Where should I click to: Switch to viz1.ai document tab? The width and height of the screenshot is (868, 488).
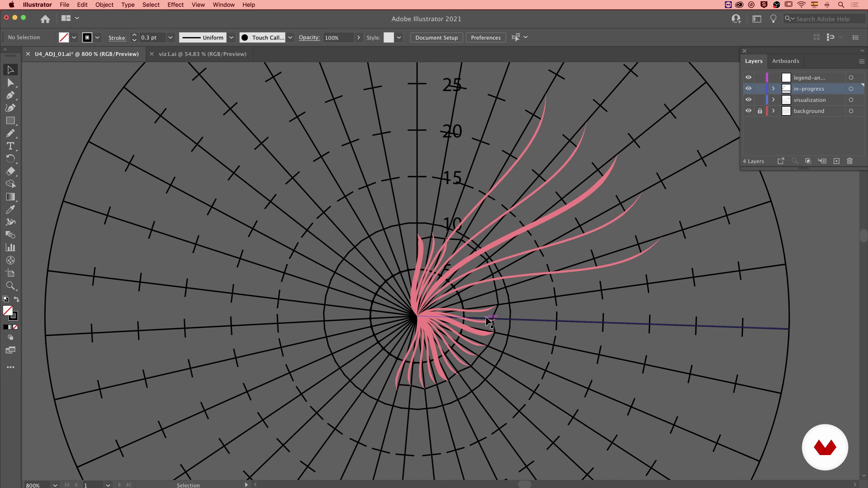203,54
